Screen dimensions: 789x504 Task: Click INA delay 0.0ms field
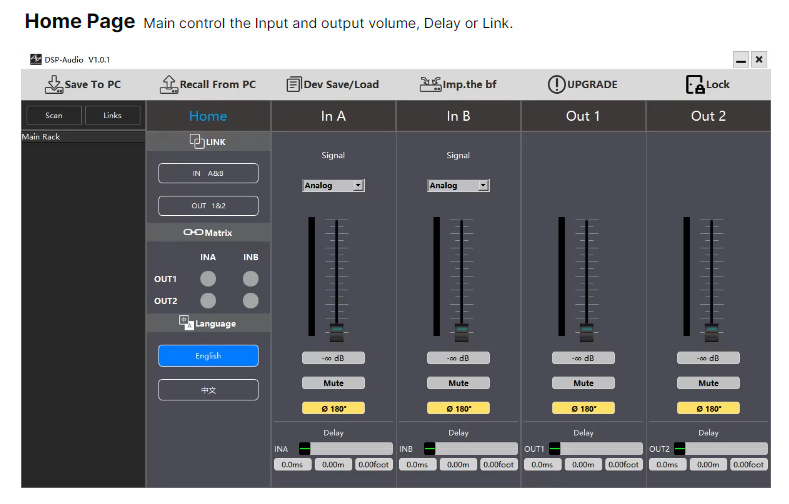[x=292, y=464]
